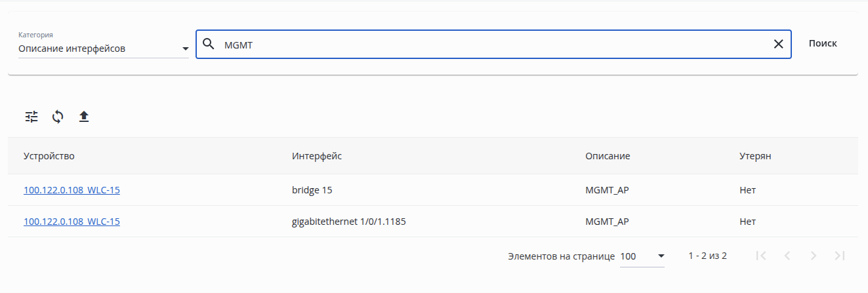Open the table filter settings icon
This screenshot has height=293, width=868.
click(31, 117)
